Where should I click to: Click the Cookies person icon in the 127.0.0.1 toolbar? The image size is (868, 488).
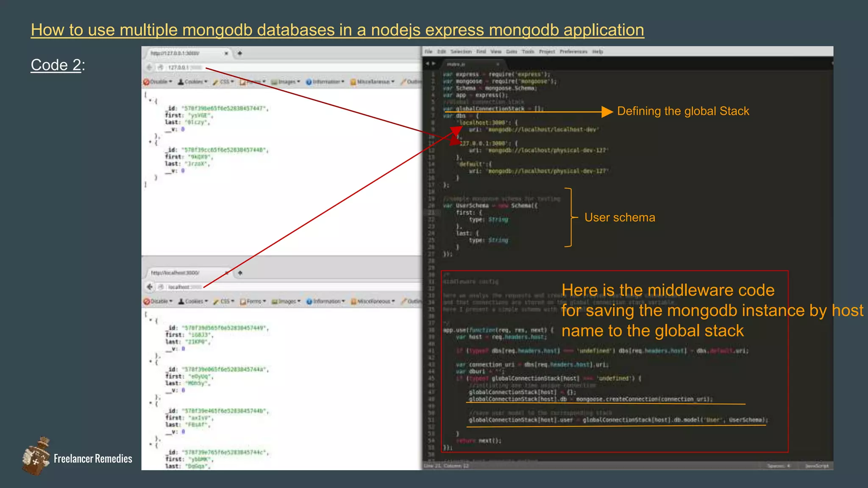[181, 82]
